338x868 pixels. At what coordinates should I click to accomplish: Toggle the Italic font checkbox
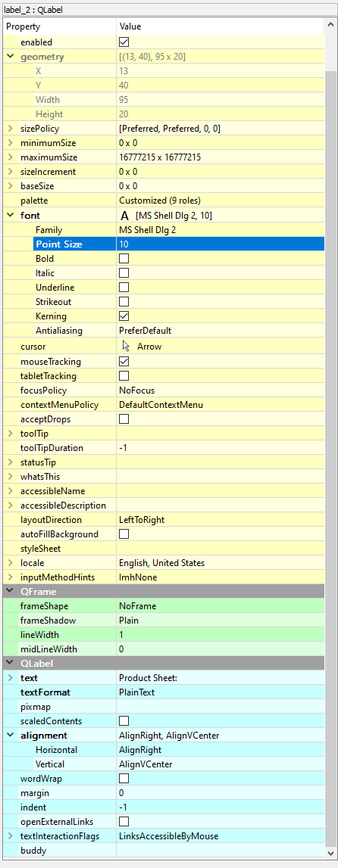click(x=124, y=273)
